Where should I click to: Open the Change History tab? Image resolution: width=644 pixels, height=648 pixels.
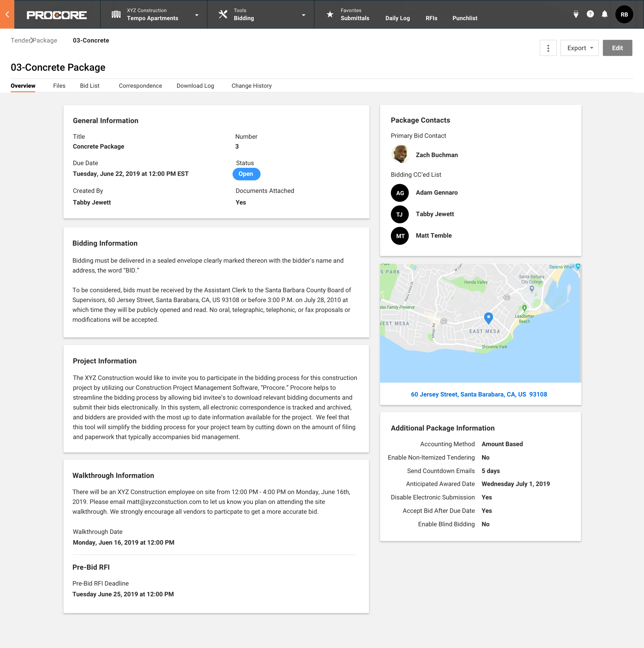(x=252, y=86)
